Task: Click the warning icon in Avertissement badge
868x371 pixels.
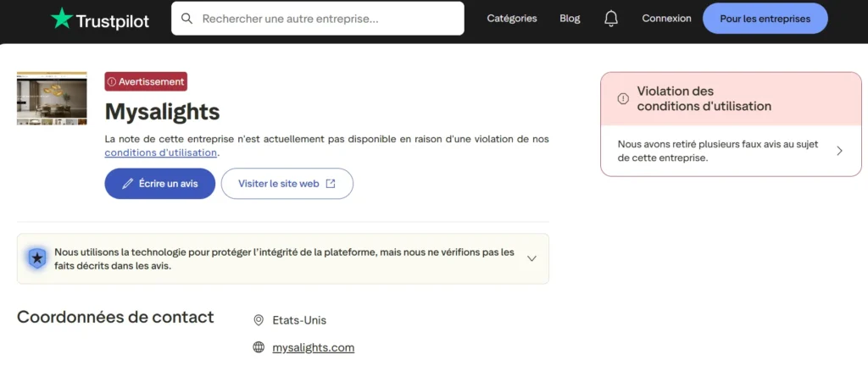Action: click(111, 82)
